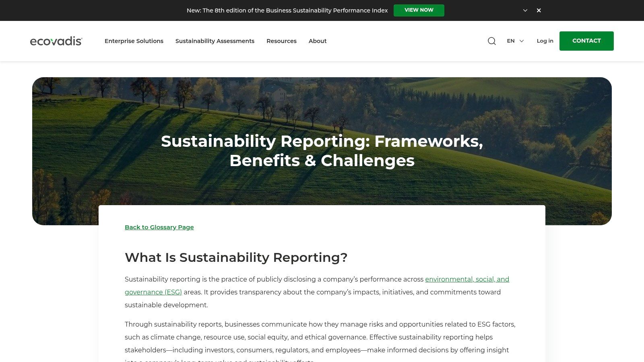Expand the announcement banner chevron

pyautogui.click(x=525, y=10)
